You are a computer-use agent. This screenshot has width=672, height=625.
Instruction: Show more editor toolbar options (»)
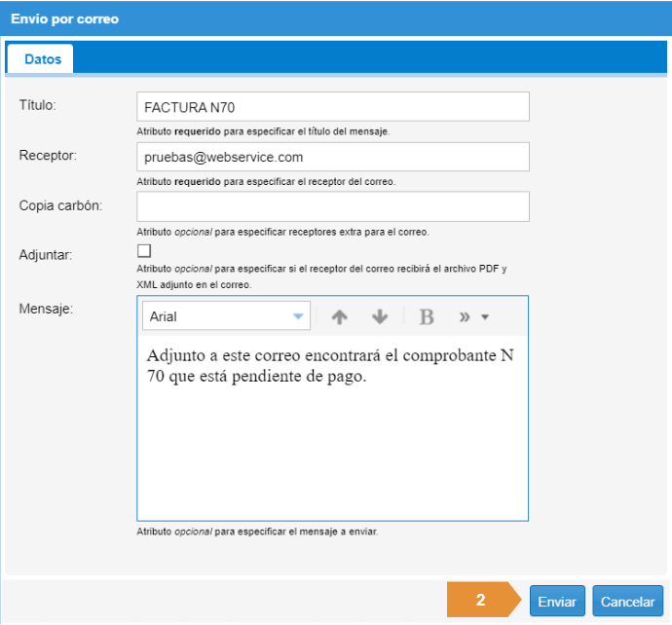pyautogui.click(x=472, y=316)
